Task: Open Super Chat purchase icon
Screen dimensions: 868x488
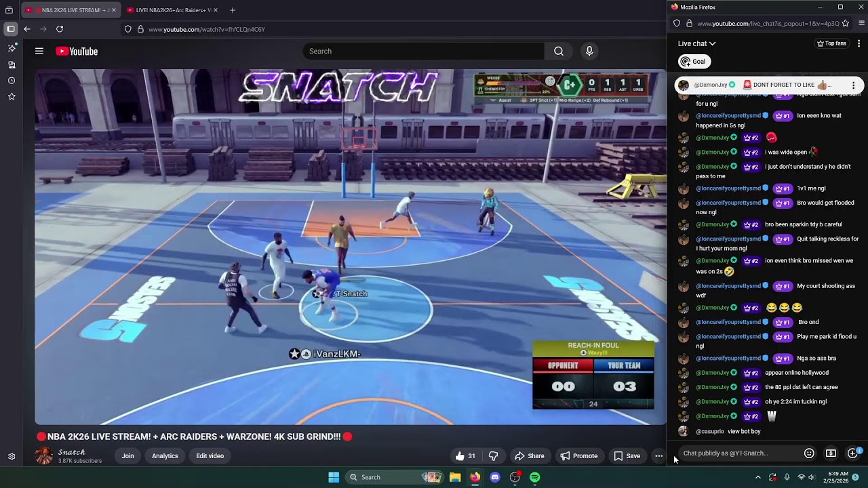Action: 831,453
